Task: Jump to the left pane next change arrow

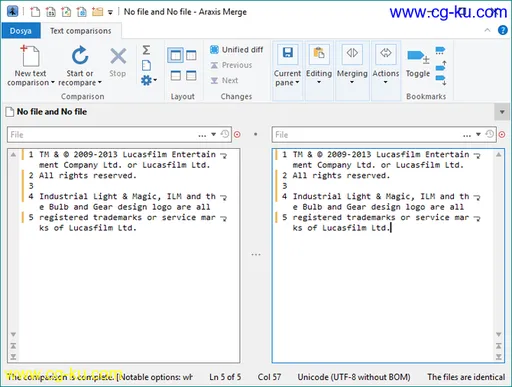Action: (13, 357)
